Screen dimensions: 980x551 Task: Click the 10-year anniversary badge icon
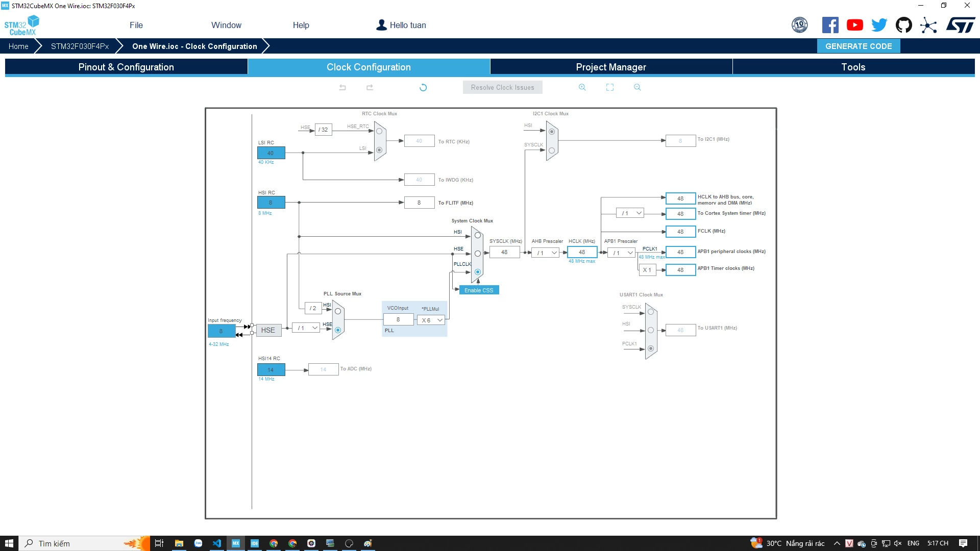(800, 25)
